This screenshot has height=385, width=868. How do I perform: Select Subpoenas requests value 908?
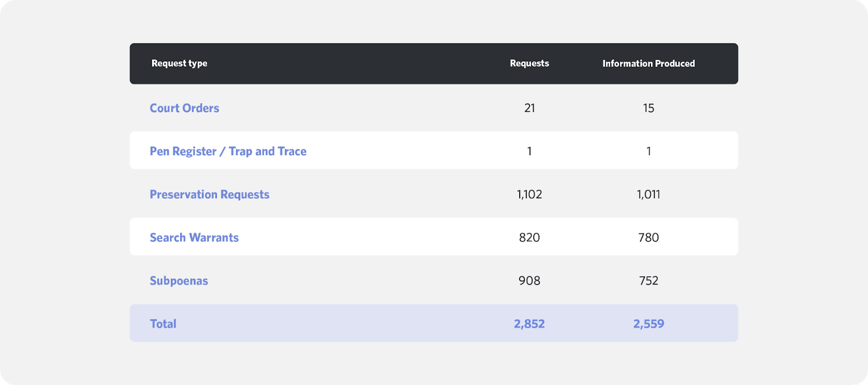529,281
